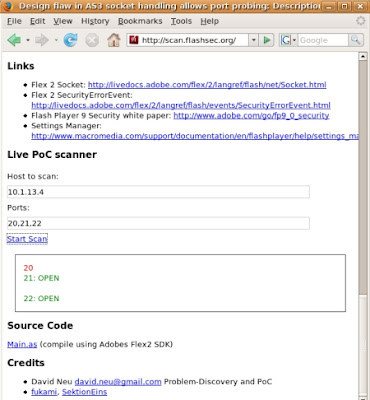
Task: Click the scrollbar up arrow
Action: (x=363, y=56)
